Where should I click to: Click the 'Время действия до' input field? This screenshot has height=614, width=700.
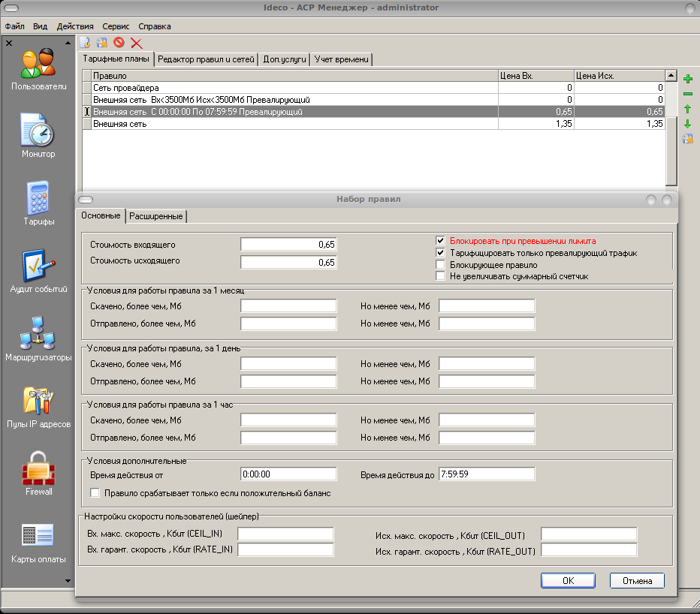[486, 474]
